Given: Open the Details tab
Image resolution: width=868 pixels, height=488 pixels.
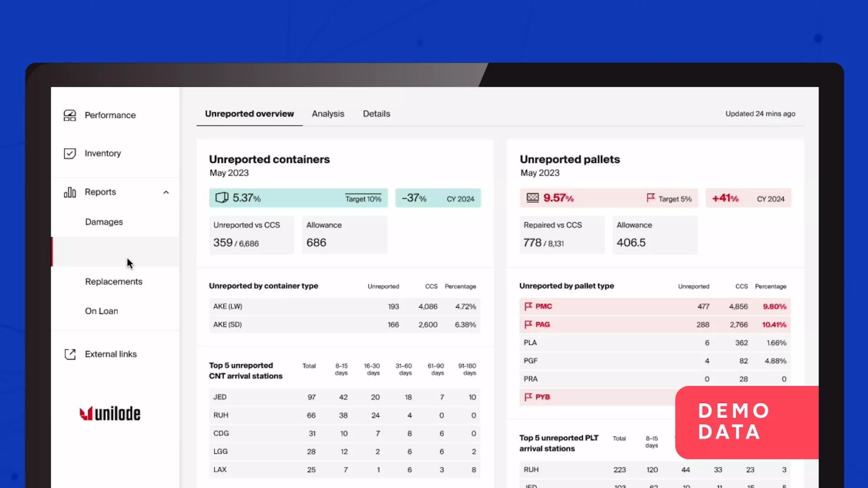Looking at the screenshot, I should pos(376,114).
